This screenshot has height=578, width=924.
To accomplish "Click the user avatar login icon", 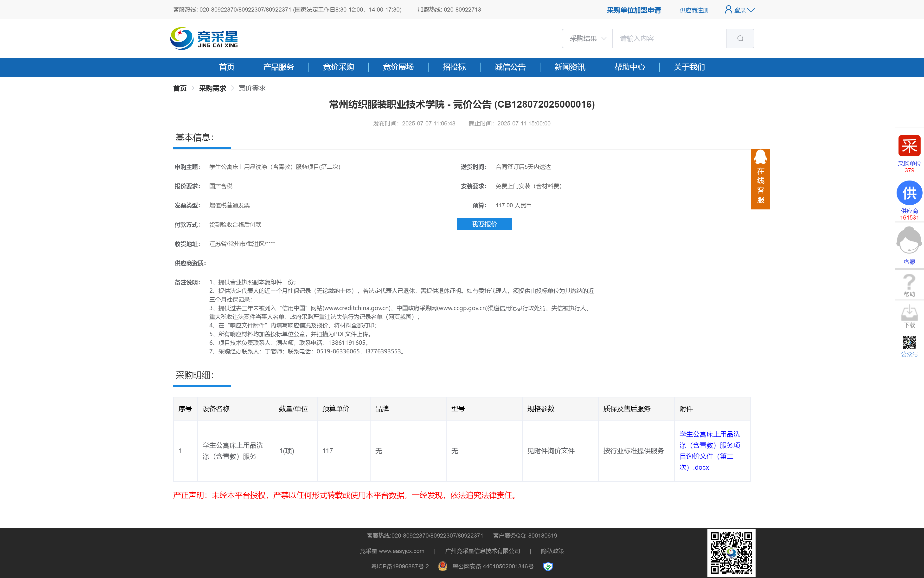I will (x=728, y=10).
